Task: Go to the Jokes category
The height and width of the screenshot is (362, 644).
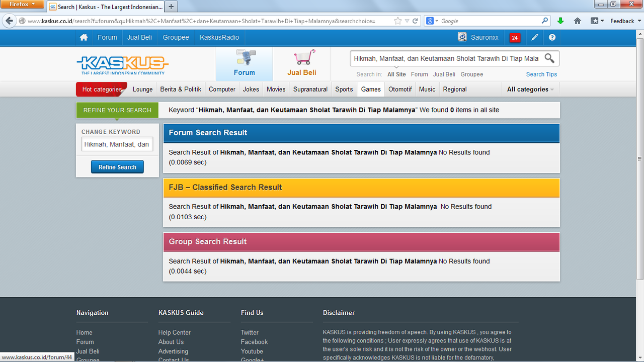Action: 251,89
